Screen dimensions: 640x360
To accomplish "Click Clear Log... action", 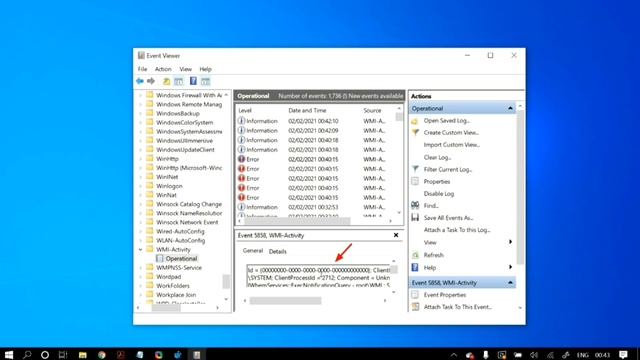I will click(437, 157).
